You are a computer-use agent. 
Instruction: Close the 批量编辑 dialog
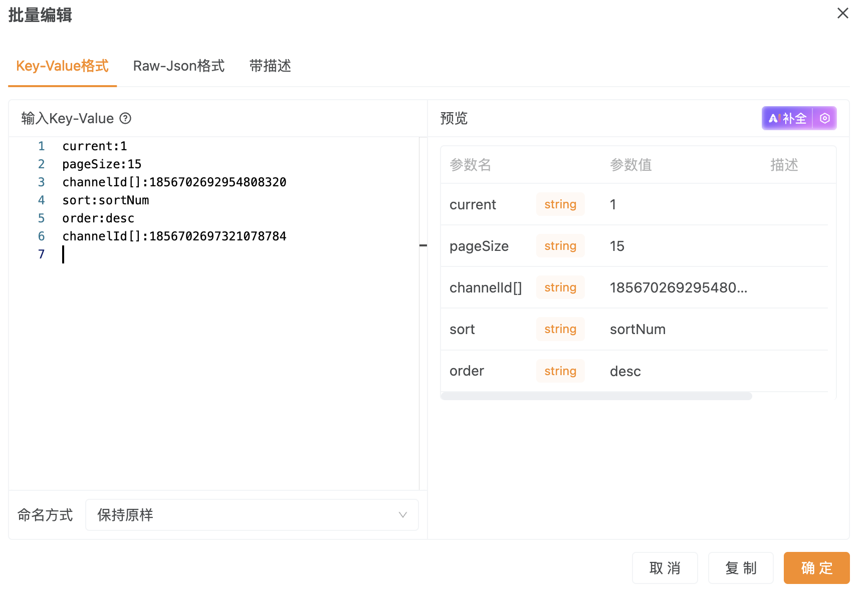(x=842, y=14)
